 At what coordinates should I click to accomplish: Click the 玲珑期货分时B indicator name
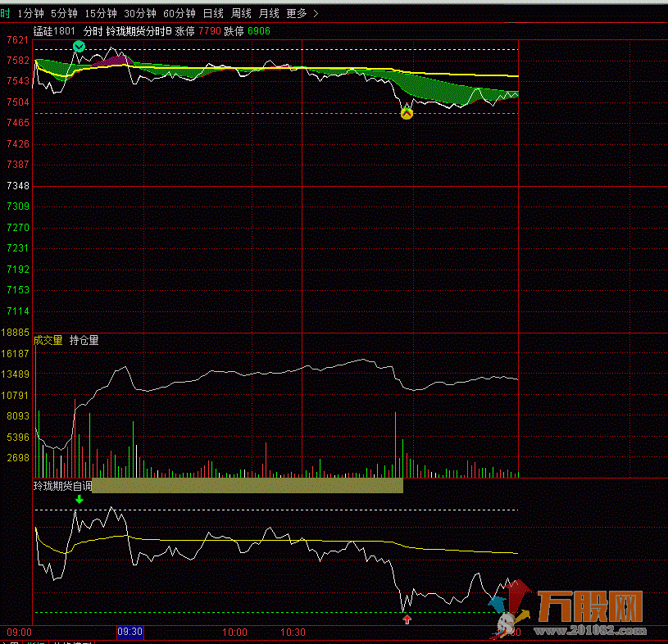tap(139, 31)
